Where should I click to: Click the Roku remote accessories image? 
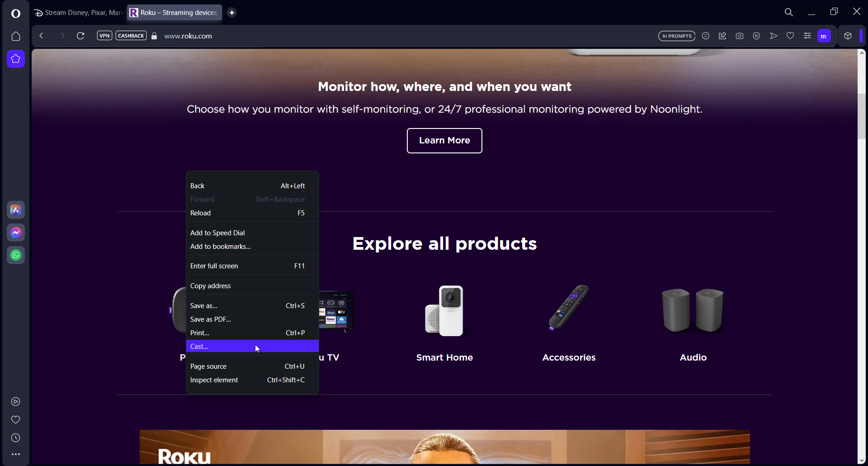(569, 308)
